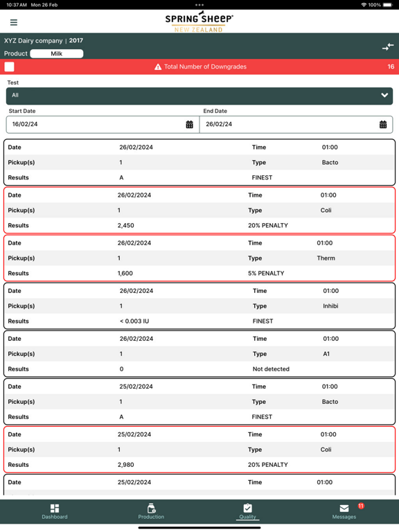
Task: Click the Total Number of Downgrades banner text
Action: pyautogui.click(x=205, y=66)
